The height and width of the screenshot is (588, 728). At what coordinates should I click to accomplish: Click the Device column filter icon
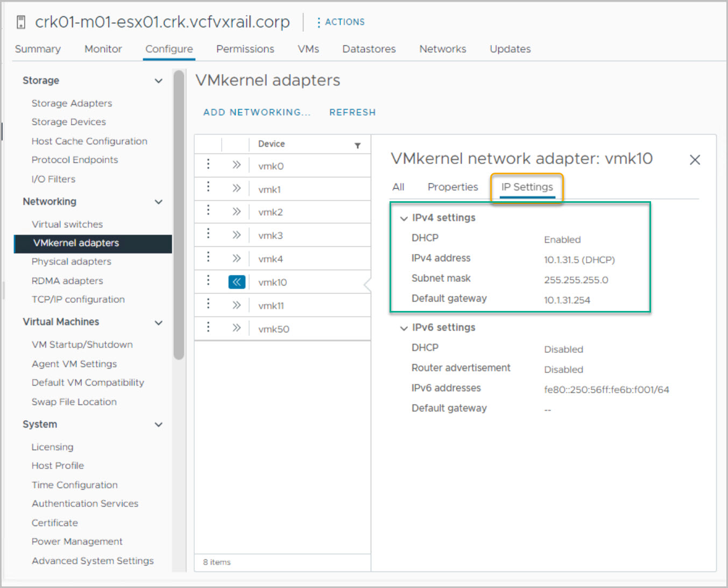(357, 145)
